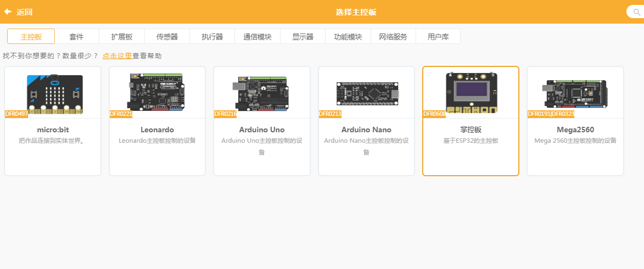
Task: Click the Arduino Nano主控板控制的设备 description
Action: click(366, 146)
